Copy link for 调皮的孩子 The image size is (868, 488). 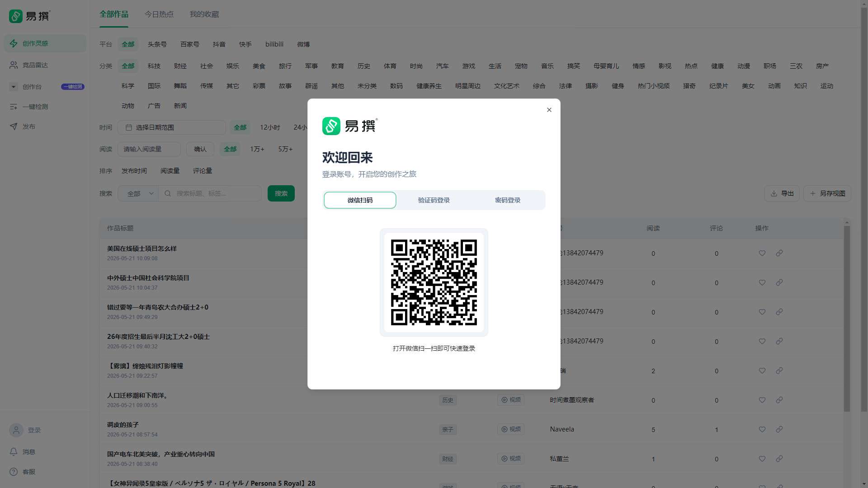pos(779,429)
